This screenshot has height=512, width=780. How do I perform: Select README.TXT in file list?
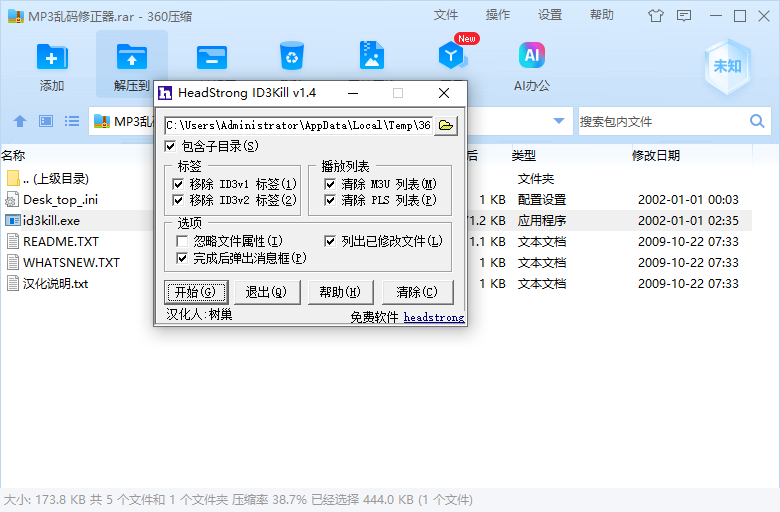click(x=61, y=241)
